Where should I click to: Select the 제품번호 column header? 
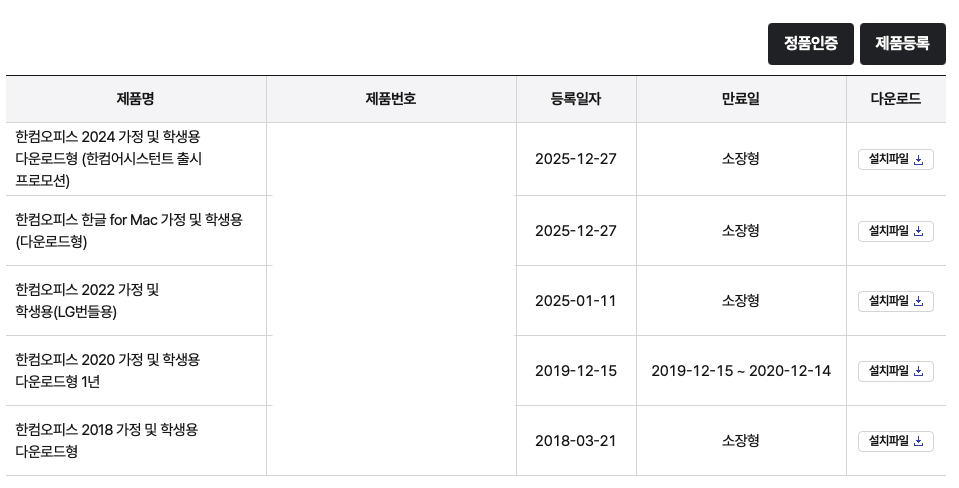391,99
